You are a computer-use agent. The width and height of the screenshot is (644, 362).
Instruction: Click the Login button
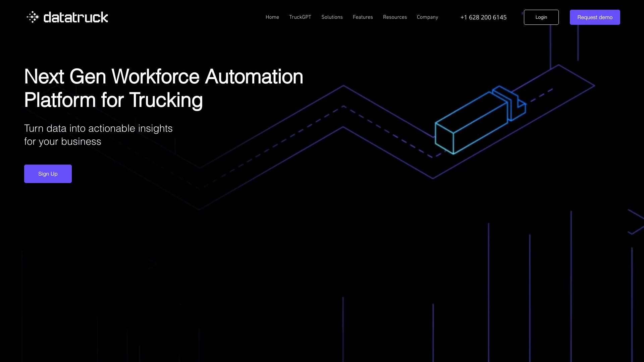tap(541, 17)
